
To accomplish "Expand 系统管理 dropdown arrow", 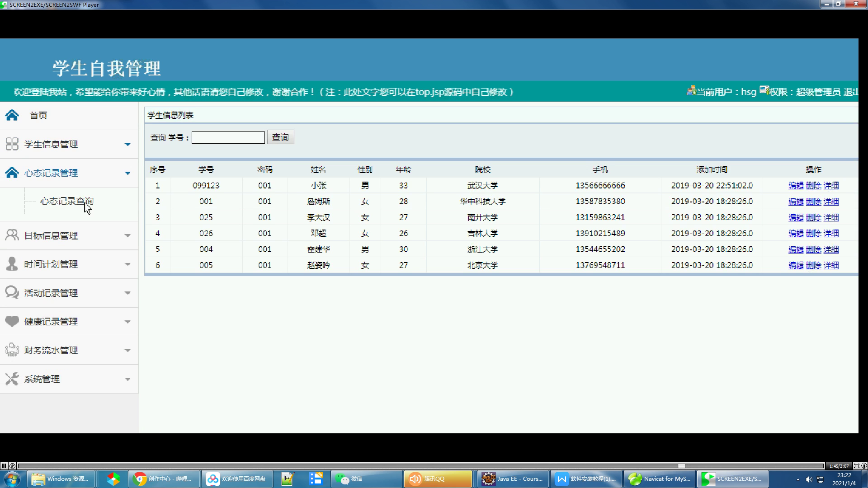I will point(127,379).
